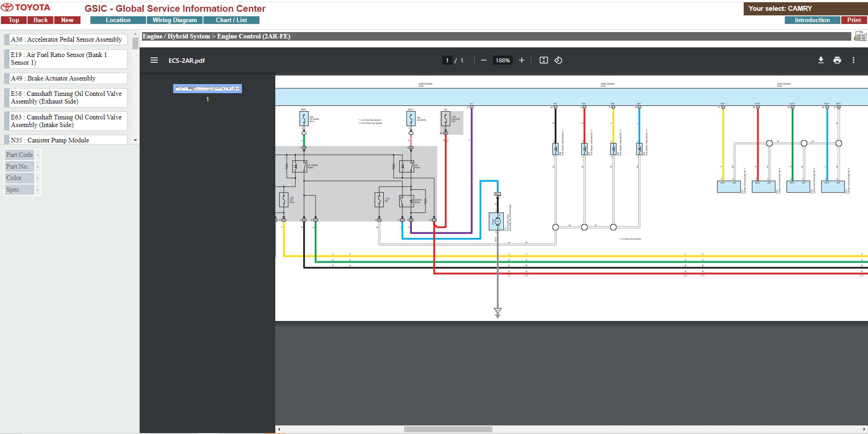Click the Your select: CAMRY label
Screen dimensions: 868x434
(x=780, y=8)
